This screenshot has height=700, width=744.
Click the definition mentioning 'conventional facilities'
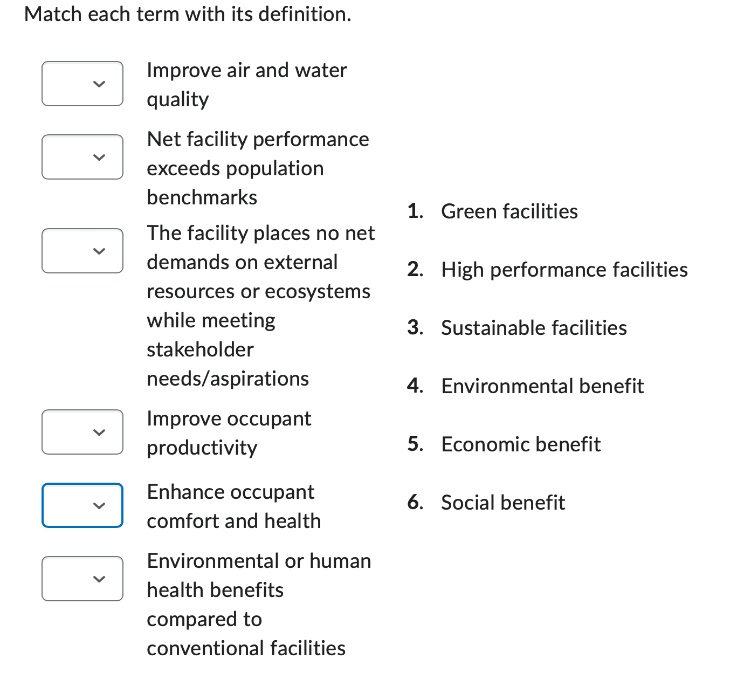click(x=245, y=648)
